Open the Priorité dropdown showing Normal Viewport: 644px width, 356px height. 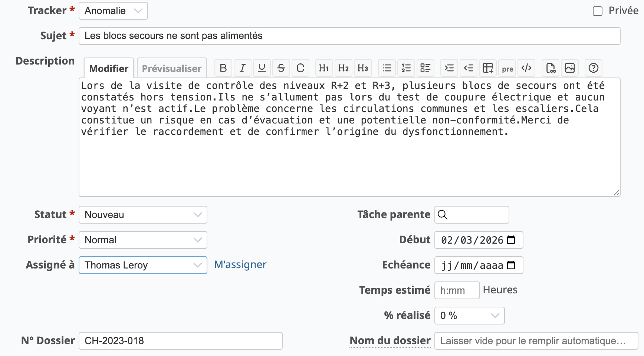143,240
